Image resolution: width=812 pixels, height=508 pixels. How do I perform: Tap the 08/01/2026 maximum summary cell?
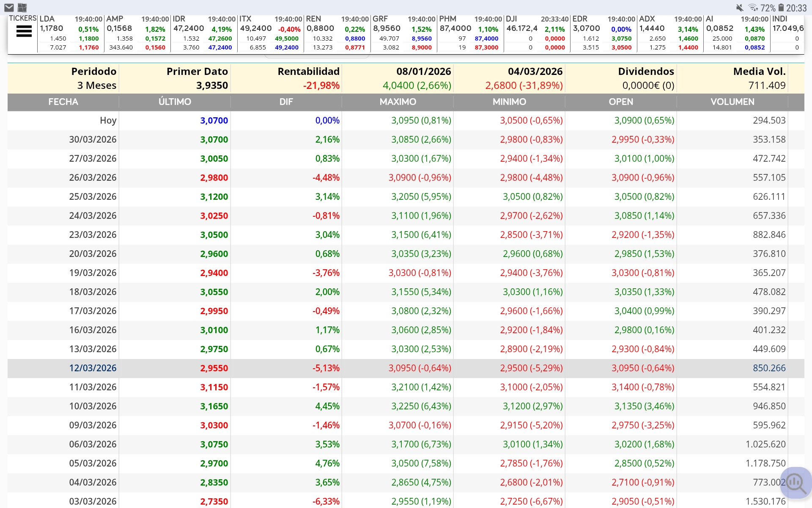click(x=398, y=78)
